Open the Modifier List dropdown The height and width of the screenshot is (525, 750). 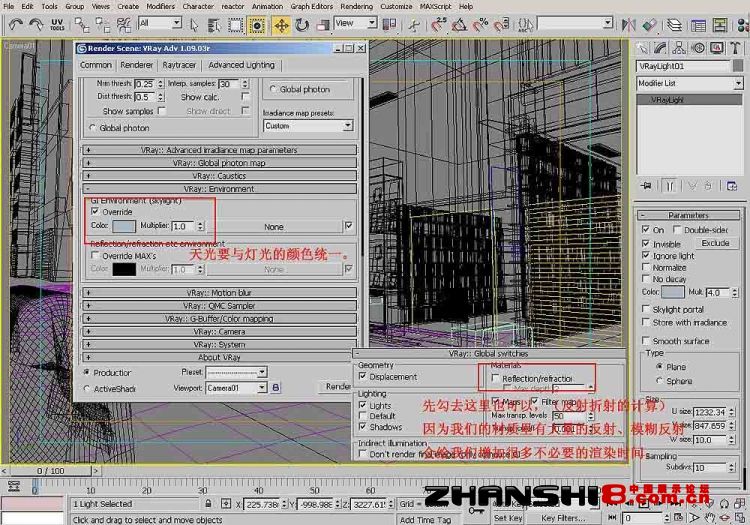click(689, 83)
